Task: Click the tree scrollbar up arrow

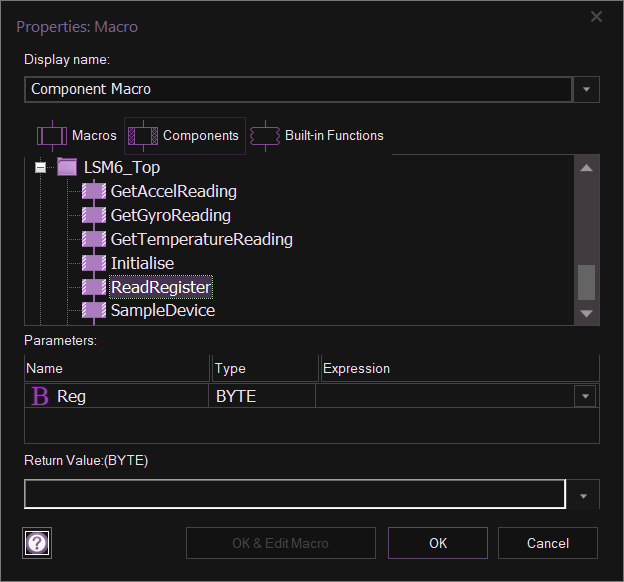Action: coord(586,168)
